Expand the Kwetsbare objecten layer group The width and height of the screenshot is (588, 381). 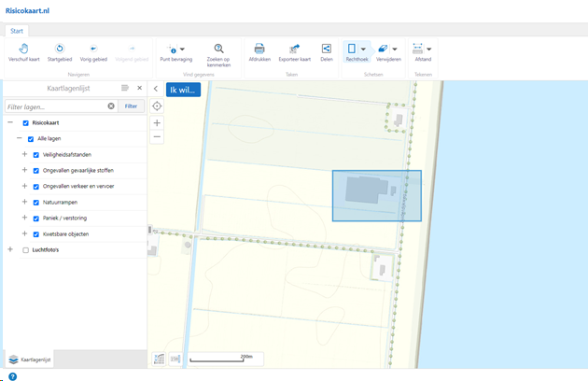(x=24, y=233)
